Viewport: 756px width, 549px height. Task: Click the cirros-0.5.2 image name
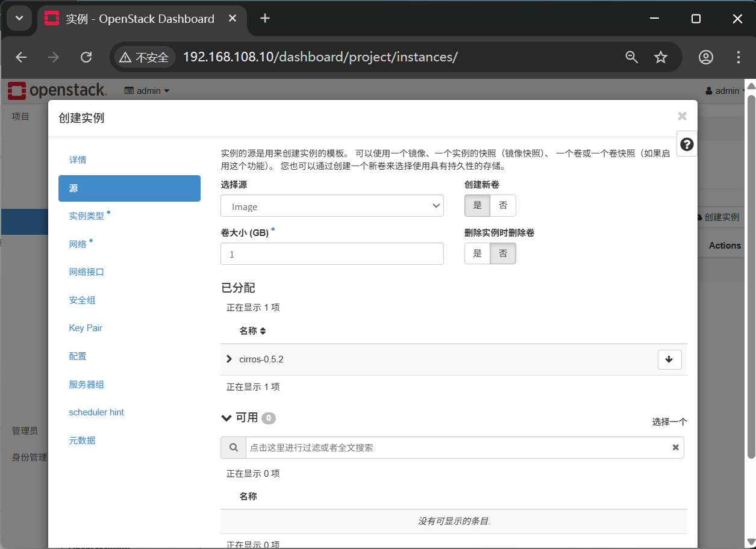point(261,359)
